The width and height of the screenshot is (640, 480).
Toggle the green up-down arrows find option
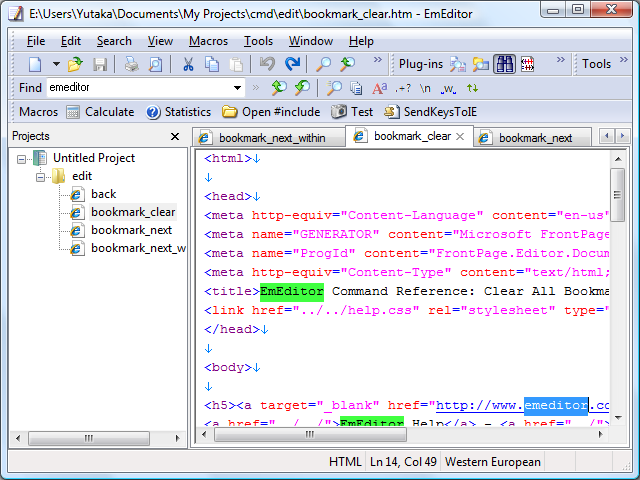(x=473, y=88)
